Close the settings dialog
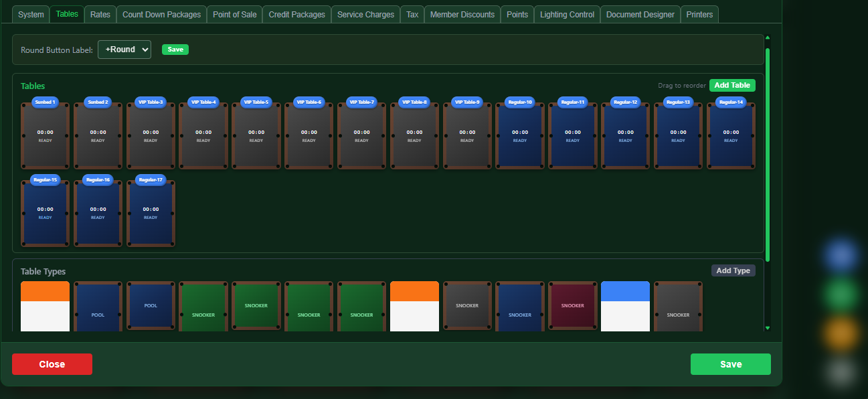Viewport: 868px width, 399px height. click(x=52, y=364)
